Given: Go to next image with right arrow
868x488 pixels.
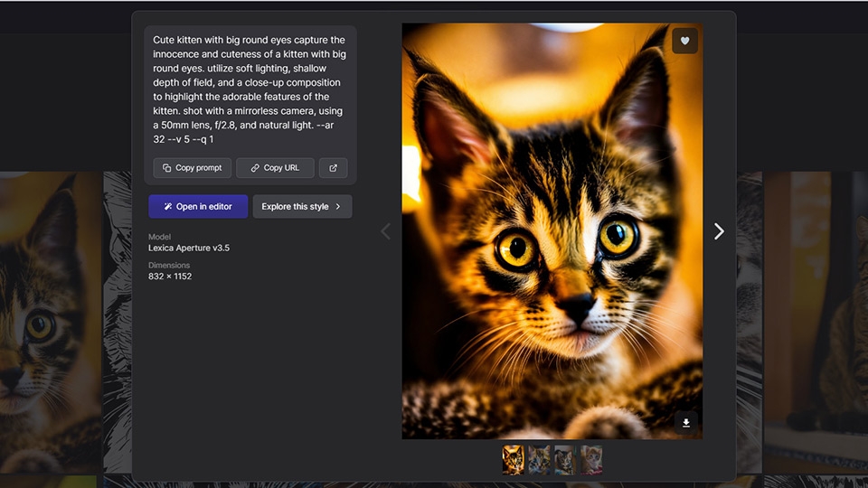Looking at the screenshot, I should pyautogui.click(x=719, y=231).
